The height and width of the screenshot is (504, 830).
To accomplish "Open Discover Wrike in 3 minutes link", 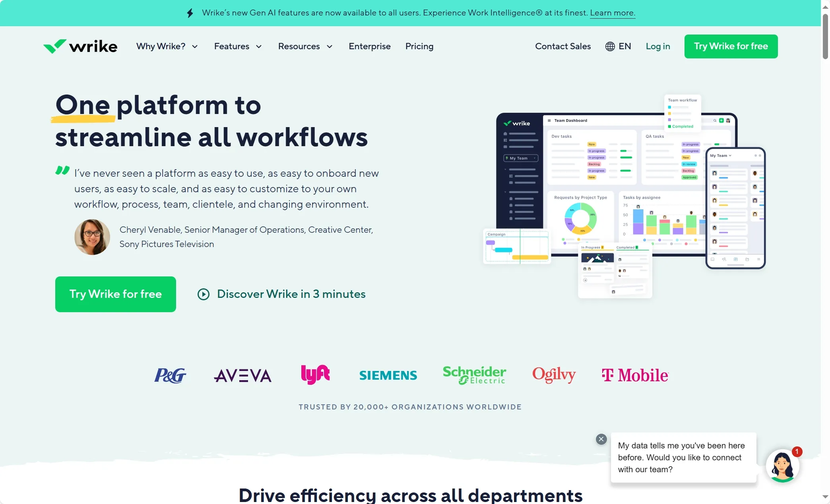I will [x=291, y=294].
